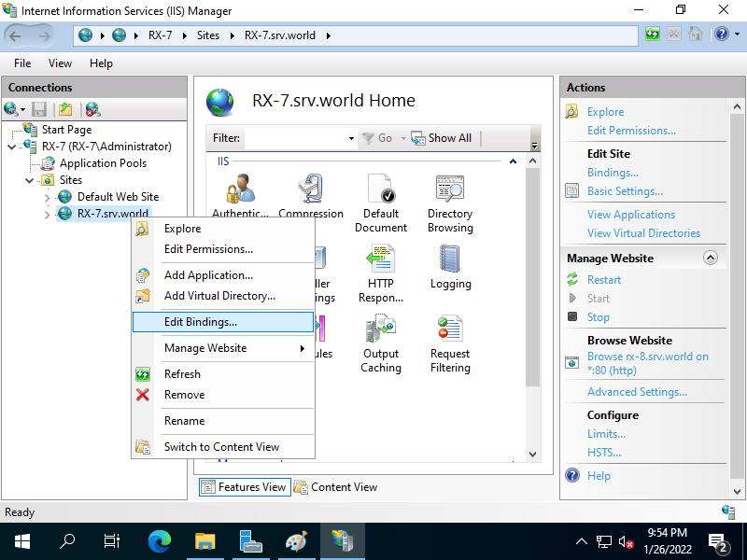Collapse the Manage Website actions section
Viewport: 747px width, 560px height.
[711, 257]
